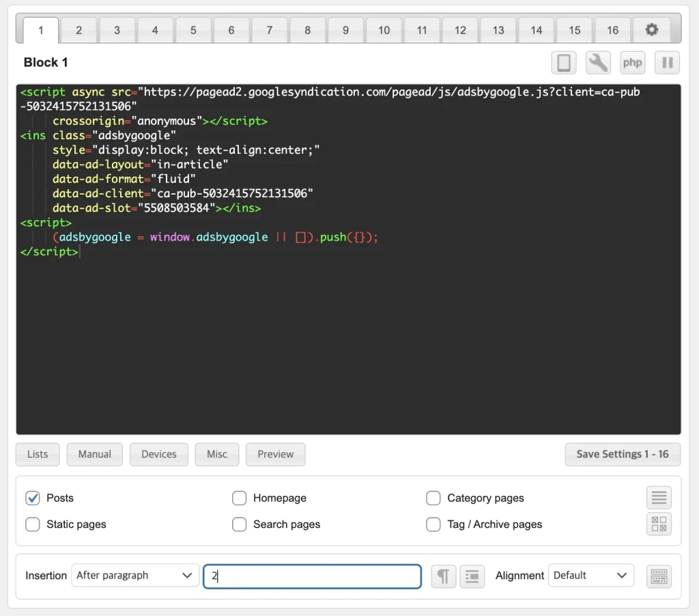Click the data-ad-format "fluid" line
Image resolution: width=699 pixels, height=616 pixels.
[124, 179]
